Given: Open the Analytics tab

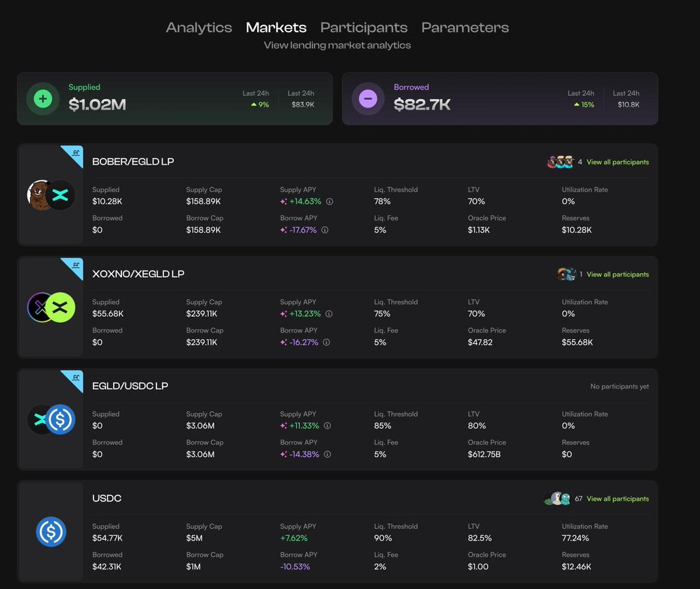Looking at the screenshot, I should [x=199, y=27].
